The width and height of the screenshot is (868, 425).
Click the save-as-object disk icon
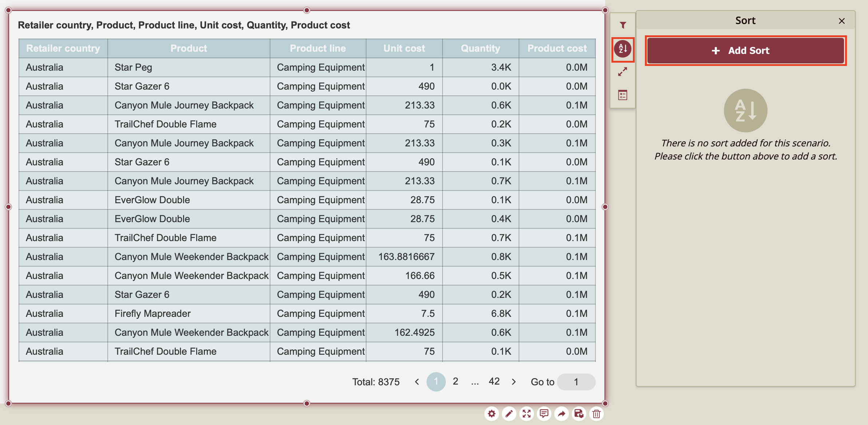click(579, 414)
